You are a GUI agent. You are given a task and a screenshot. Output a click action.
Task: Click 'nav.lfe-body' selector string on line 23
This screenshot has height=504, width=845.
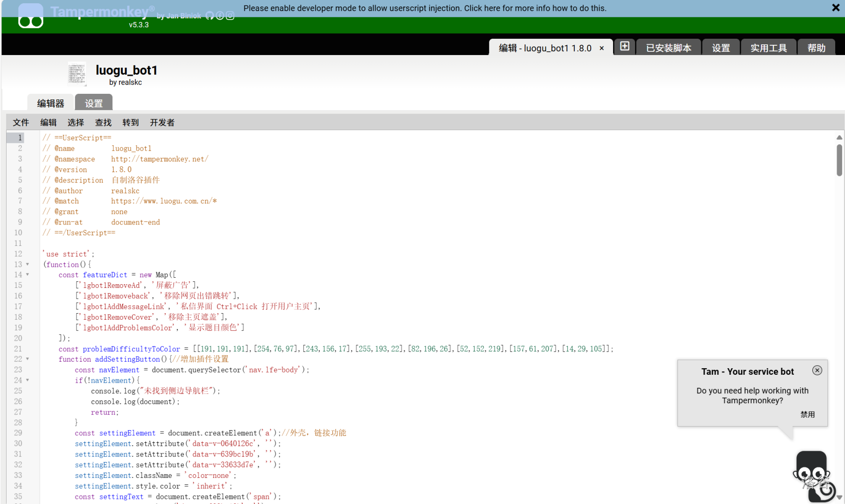coord(273,370)
